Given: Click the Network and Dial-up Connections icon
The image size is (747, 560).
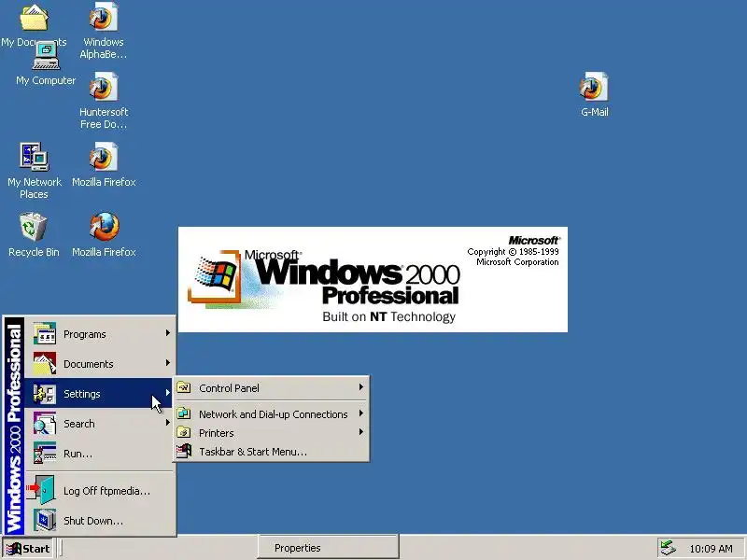Looking at the screenshot, I should pos(184,413).
